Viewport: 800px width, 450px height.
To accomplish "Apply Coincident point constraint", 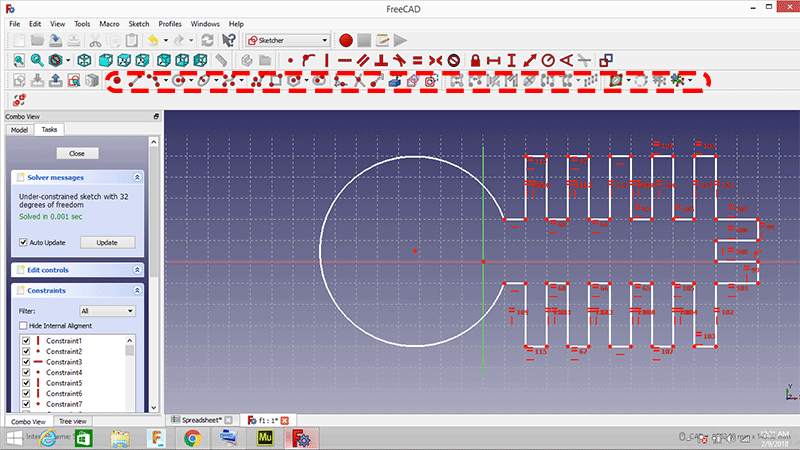I will click(x=290, y=61).
